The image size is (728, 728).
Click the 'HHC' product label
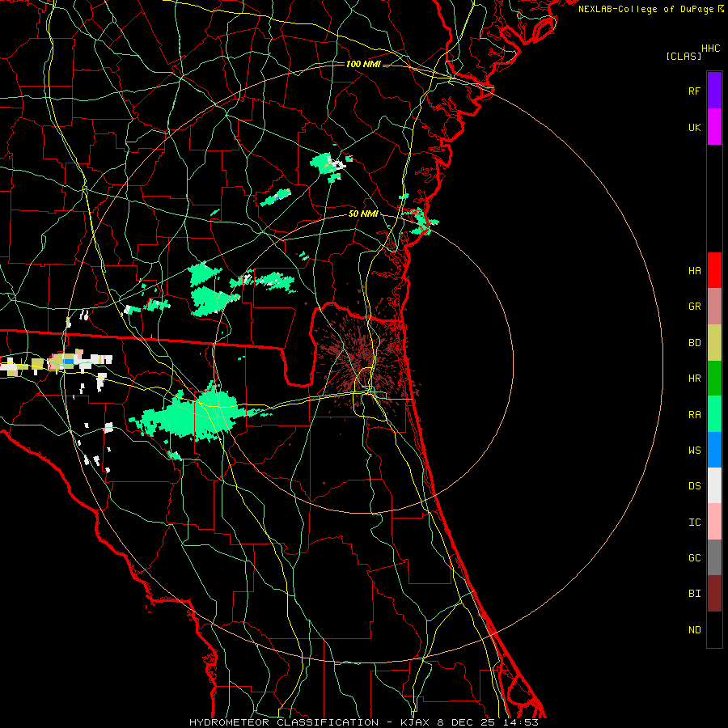point(710,49)
